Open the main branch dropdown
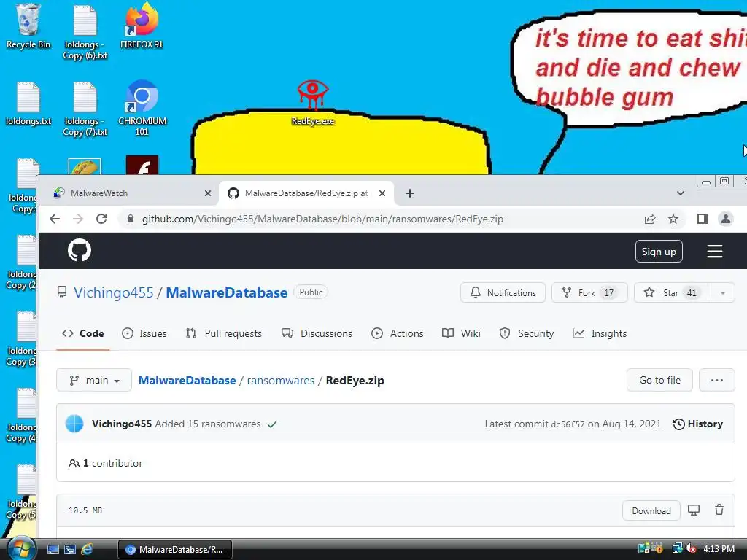This screenshot has height=560, width=747. click(x=94, y=380)
